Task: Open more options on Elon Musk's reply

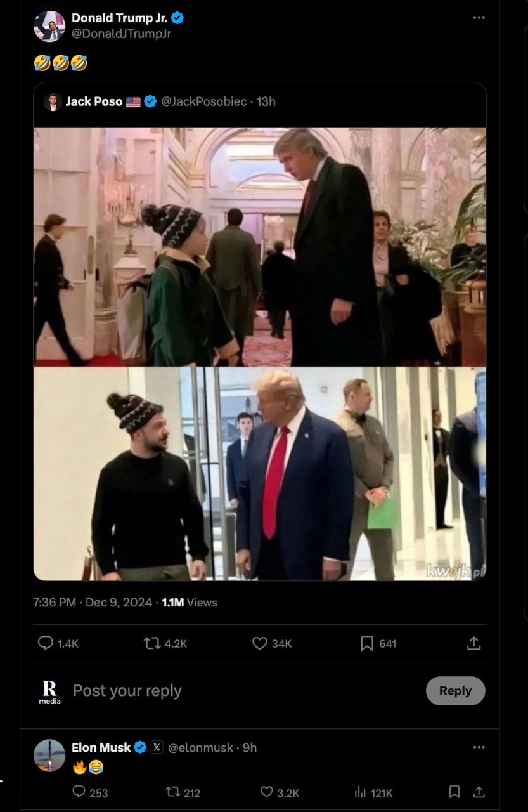Action: pos(479,747)
